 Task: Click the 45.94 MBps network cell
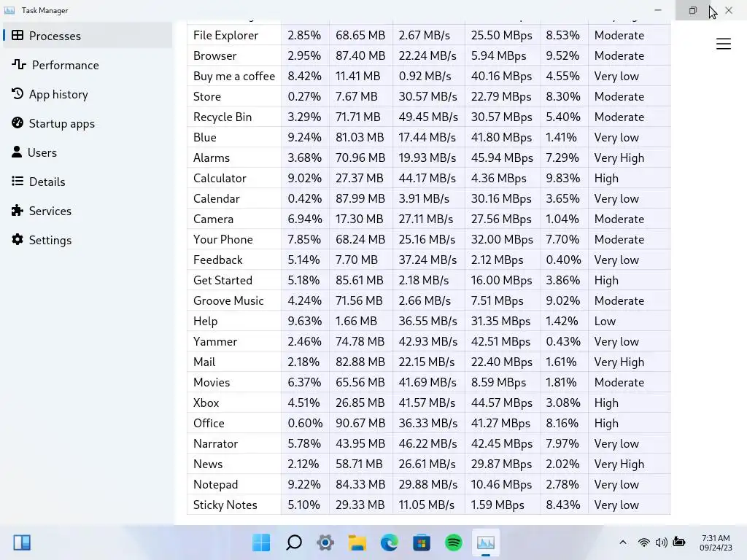coord(503,157)
